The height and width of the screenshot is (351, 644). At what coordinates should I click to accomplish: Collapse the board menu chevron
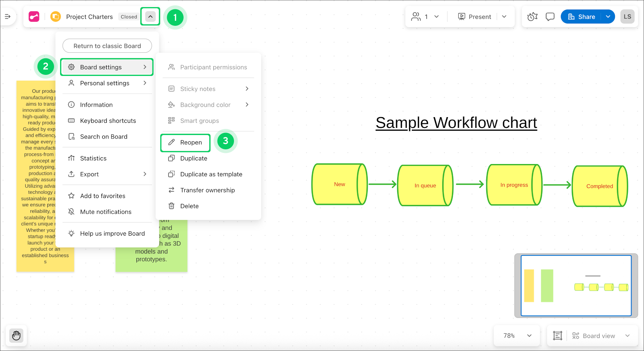pos(150,17)
